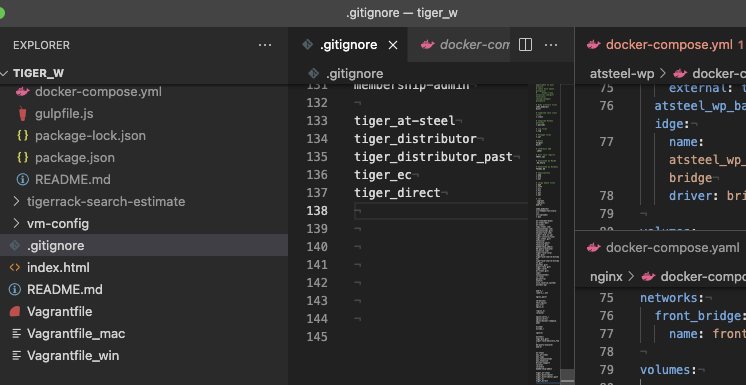Click the index.html code bracket icon
Image resolution: width=746 pixels, height=385 pixels.
click(15, 267)
